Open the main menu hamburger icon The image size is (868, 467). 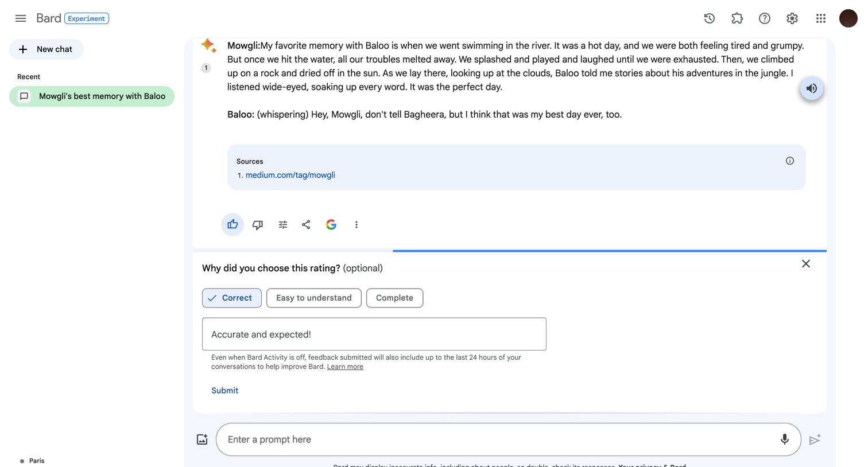(x=21, y=18)
